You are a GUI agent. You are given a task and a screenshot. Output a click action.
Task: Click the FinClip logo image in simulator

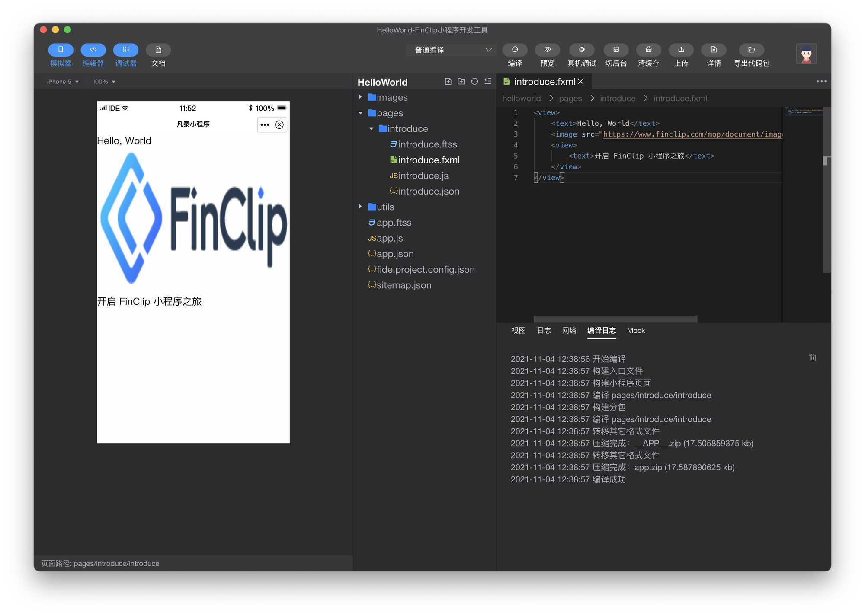coord(193,218)
